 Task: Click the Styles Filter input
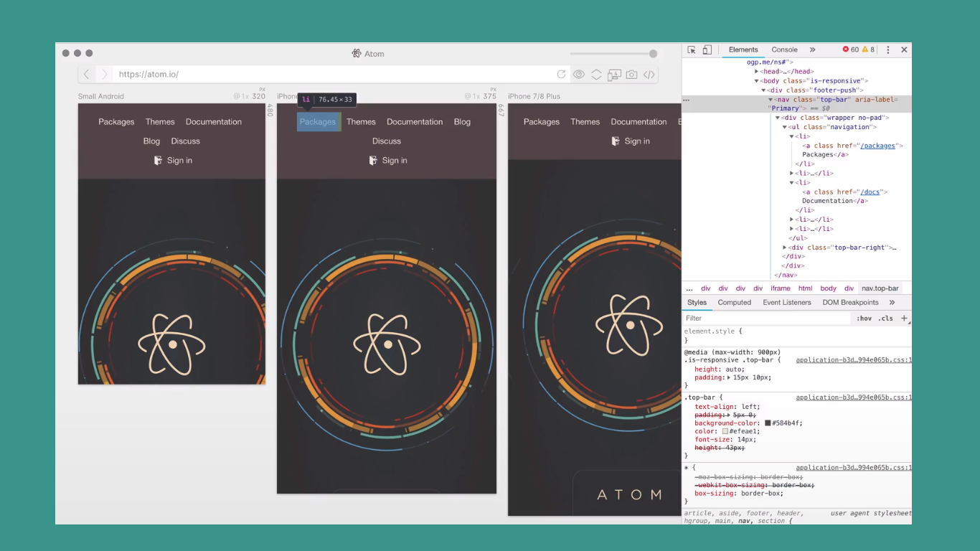[x=766, y=318]
